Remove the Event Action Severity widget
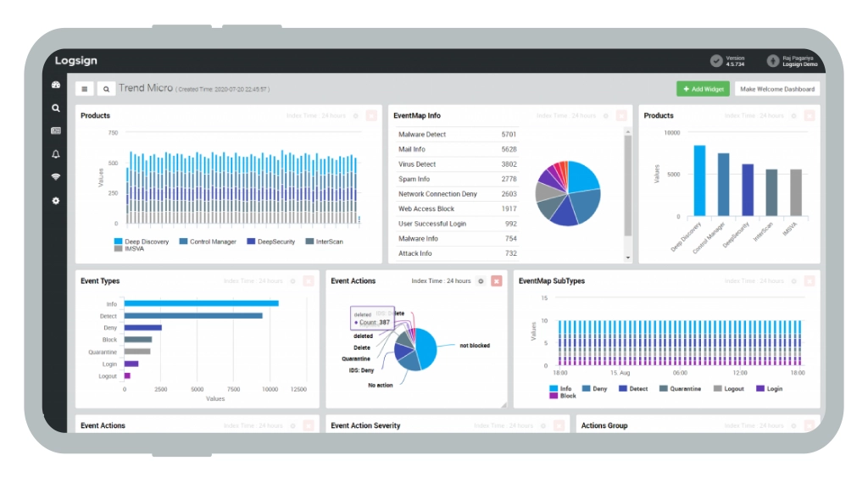This screenshot has height=483, width=868. pos(559,425)
